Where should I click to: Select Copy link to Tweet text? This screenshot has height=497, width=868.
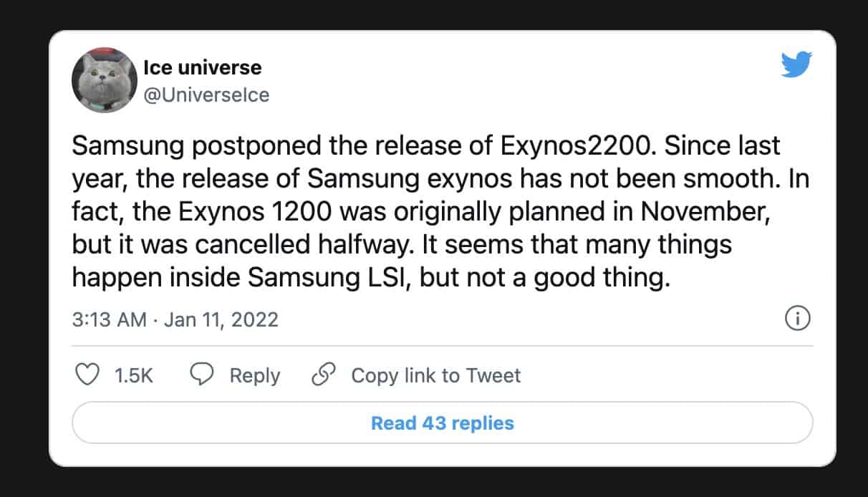pyautogui.click(x=435, y=375)
